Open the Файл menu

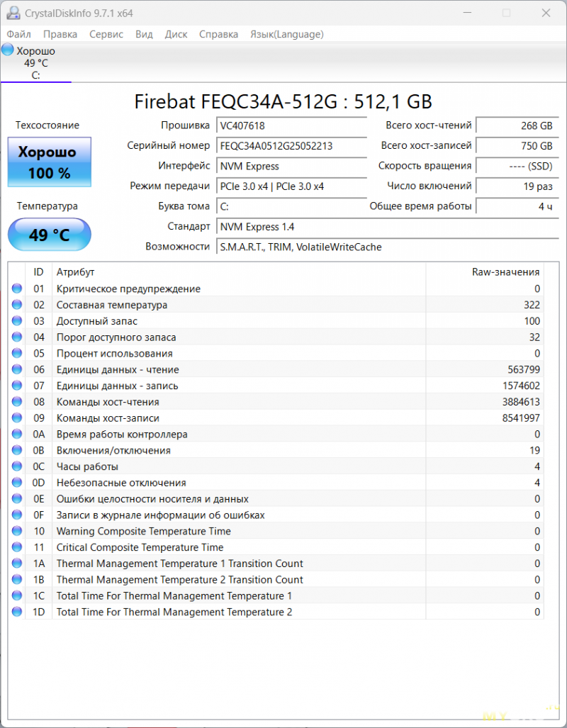coord(19,34)
